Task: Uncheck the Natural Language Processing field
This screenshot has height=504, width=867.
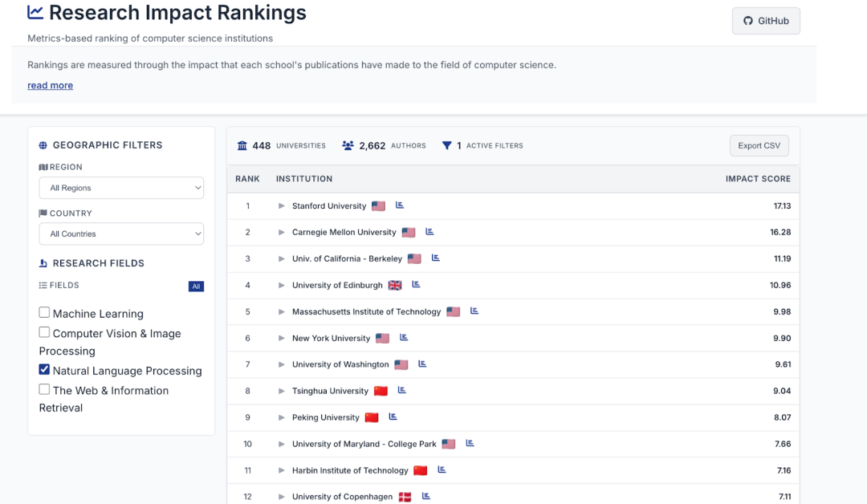Action: 45,370
